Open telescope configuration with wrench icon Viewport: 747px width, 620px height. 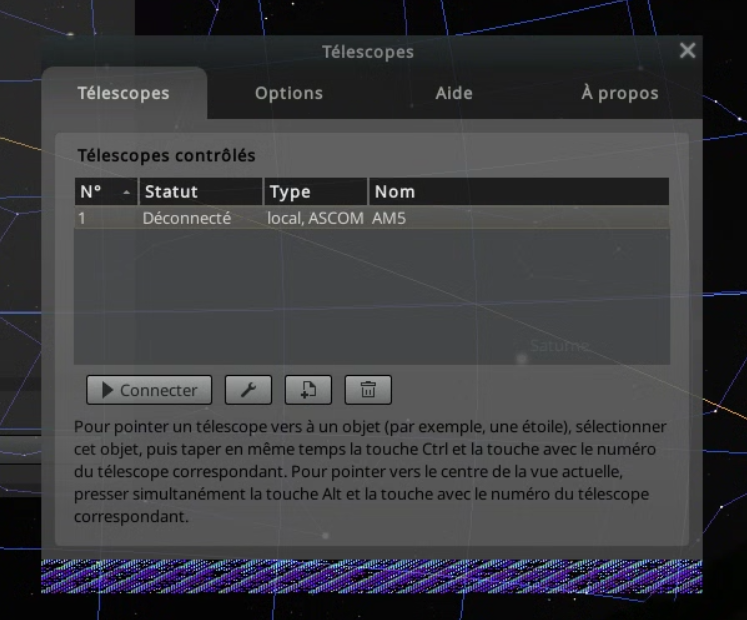248,390
